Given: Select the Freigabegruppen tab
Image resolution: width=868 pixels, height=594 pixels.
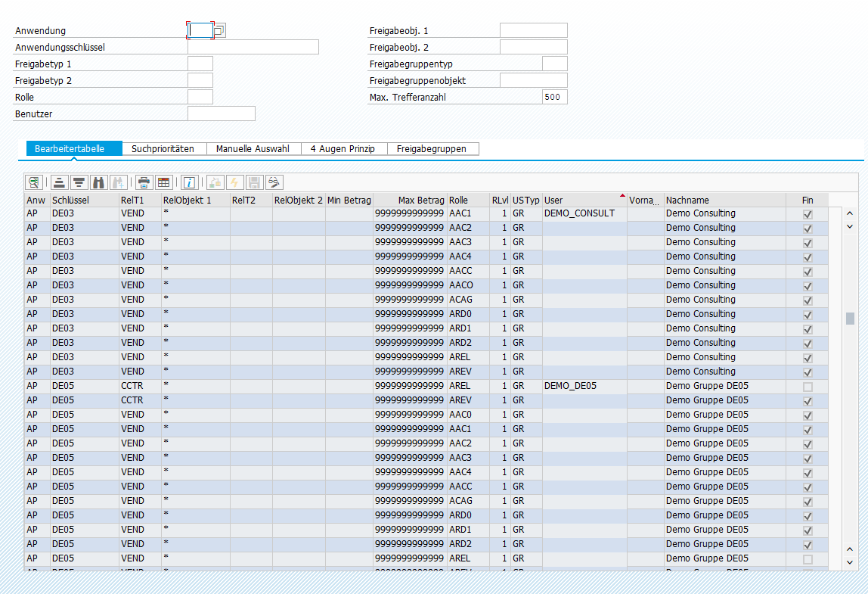Looking at the screenshot, I should (x=432, y=149).
